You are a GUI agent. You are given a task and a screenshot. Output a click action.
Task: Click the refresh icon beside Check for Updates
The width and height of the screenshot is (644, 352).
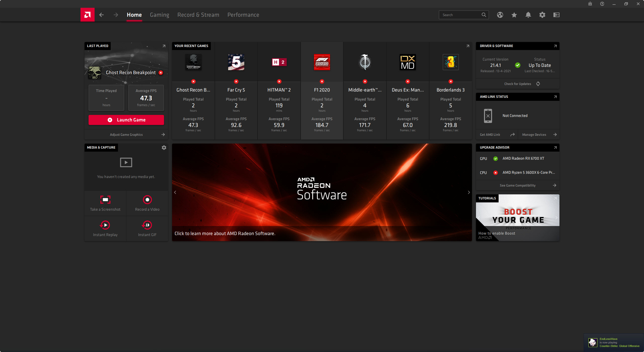(538, 84)
